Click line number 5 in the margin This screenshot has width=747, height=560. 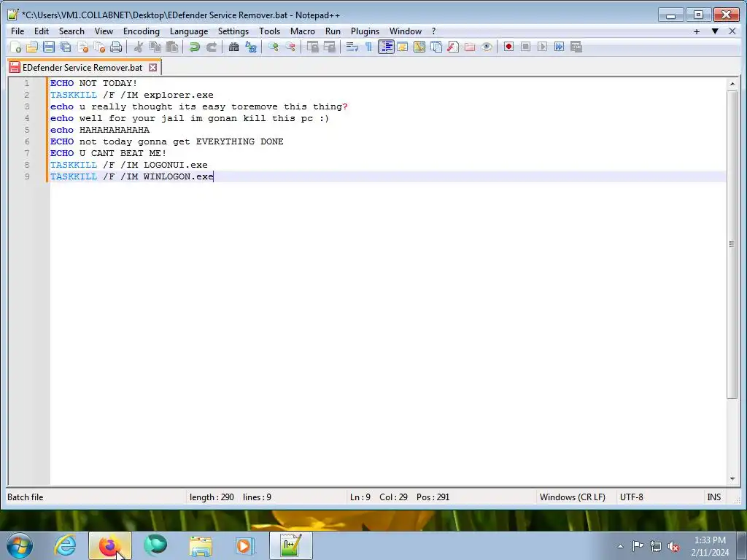27,130
